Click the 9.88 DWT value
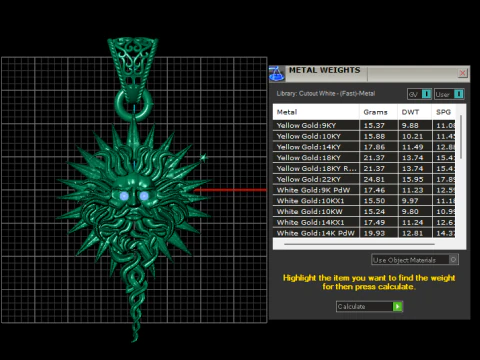The width and height of the screenshot is (480, 360). [410, 126]
